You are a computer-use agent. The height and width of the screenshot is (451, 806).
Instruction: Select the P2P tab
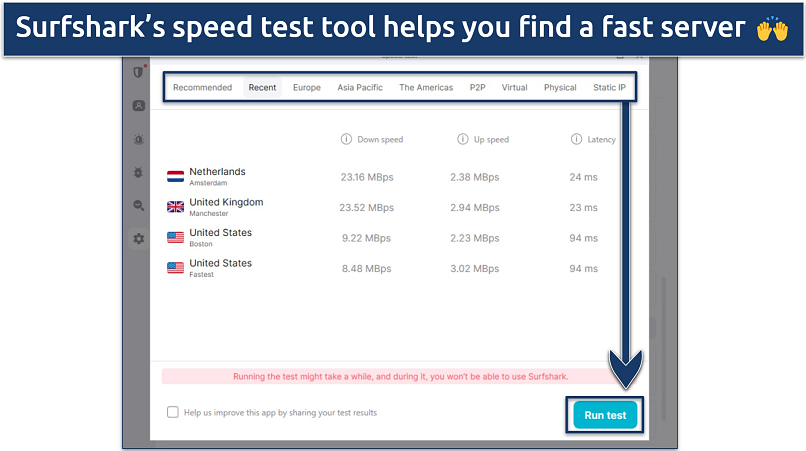pyautogui.click(x=477, y=88)
